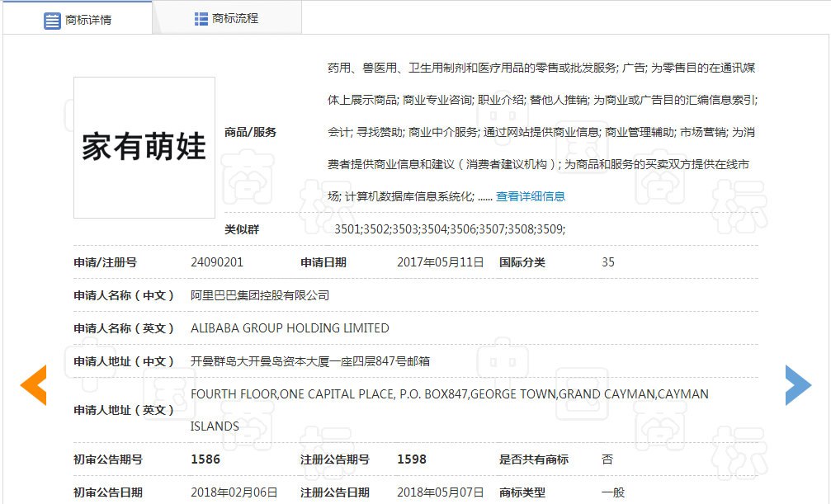Click the list icon beside 商标流程
This screenshot has height=504, width=831.
(201, 19)
